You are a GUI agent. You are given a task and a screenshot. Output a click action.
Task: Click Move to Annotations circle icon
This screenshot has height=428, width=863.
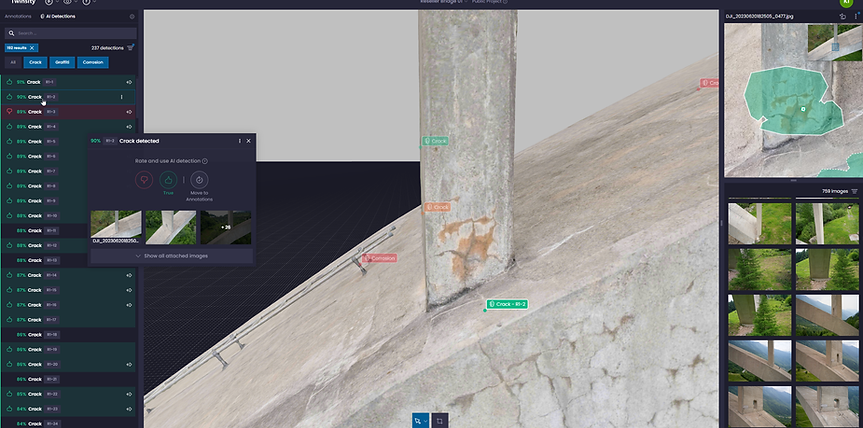(199, 180)
